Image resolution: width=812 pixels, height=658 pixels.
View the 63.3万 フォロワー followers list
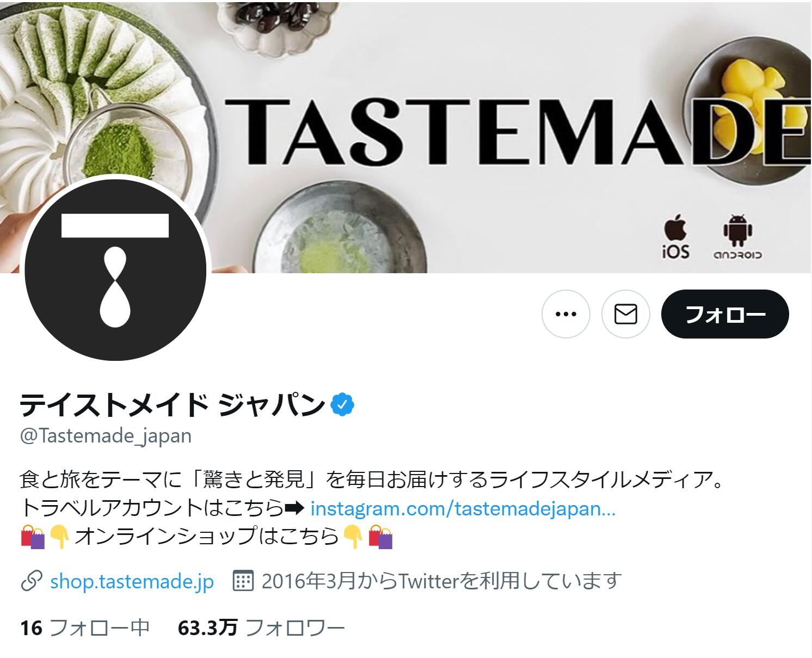pos(261,628)
